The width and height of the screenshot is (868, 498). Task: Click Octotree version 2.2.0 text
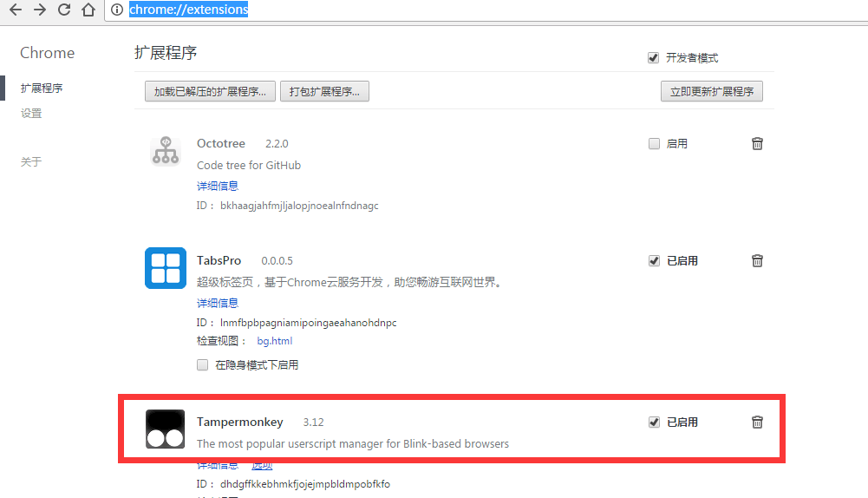click(x=277, y=143)
